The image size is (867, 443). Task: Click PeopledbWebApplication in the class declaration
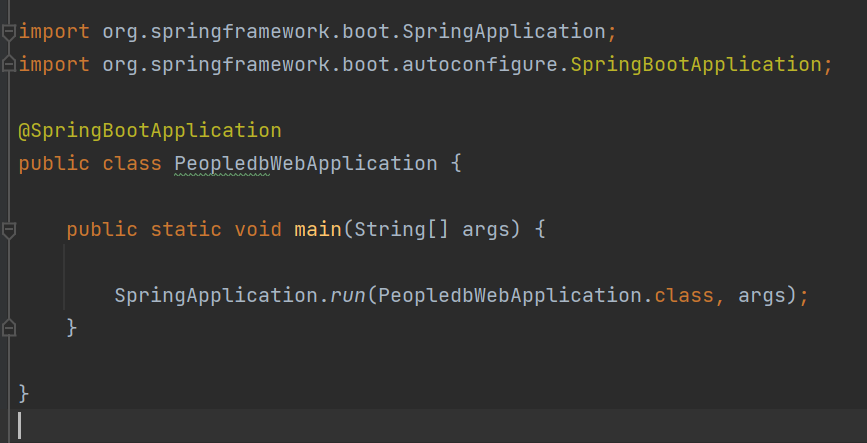coord(306,164)
